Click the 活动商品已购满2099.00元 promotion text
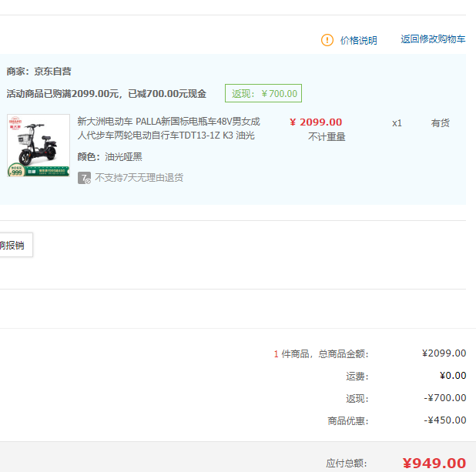Screen dimensions: 476x472 (106, 94)
